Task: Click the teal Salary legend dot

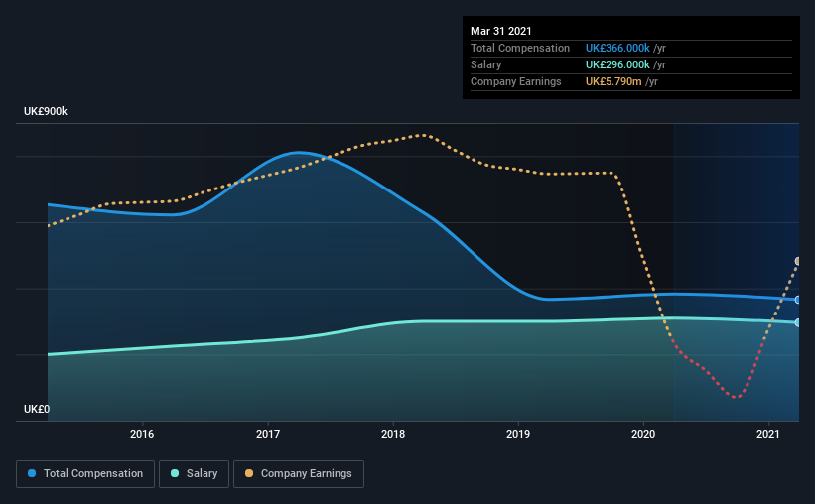Action: (x=175, y=473)
